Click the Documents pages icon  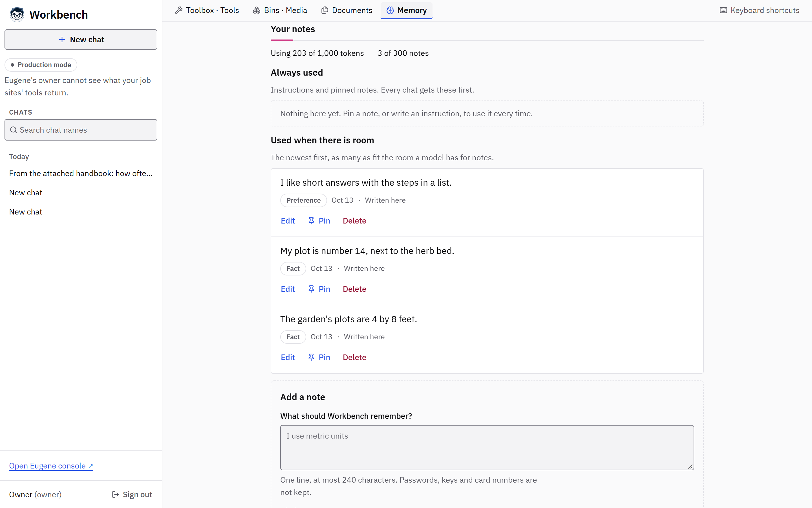click(x=325, y=10)
